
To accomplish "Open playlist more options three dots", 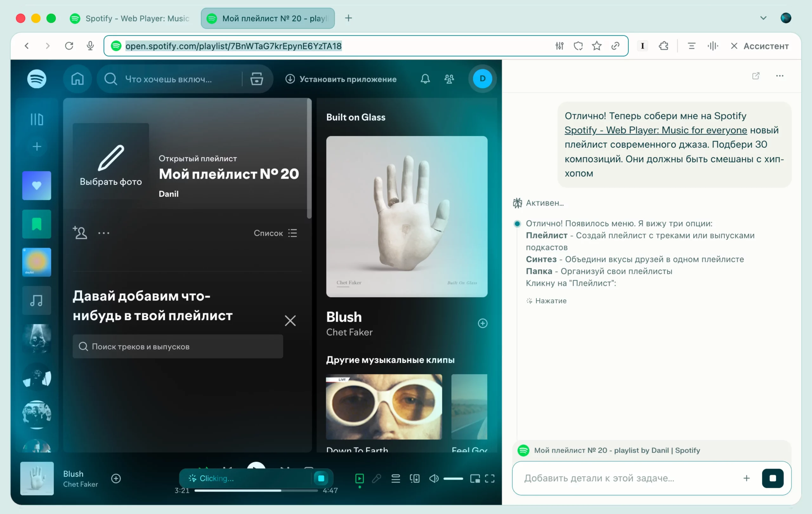I will (x=103, y=233).
